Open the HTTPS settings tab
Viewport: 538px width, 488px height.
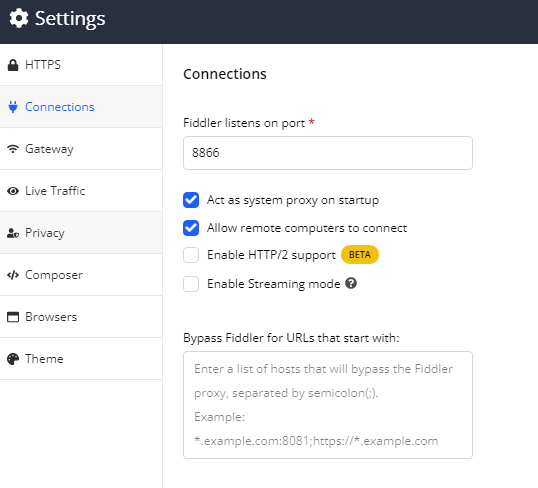(x=81, y=65)
